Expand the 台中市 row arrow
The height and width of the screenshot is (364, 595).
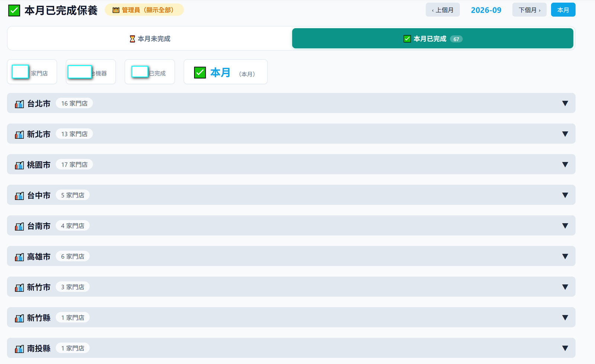pos(565,195)
